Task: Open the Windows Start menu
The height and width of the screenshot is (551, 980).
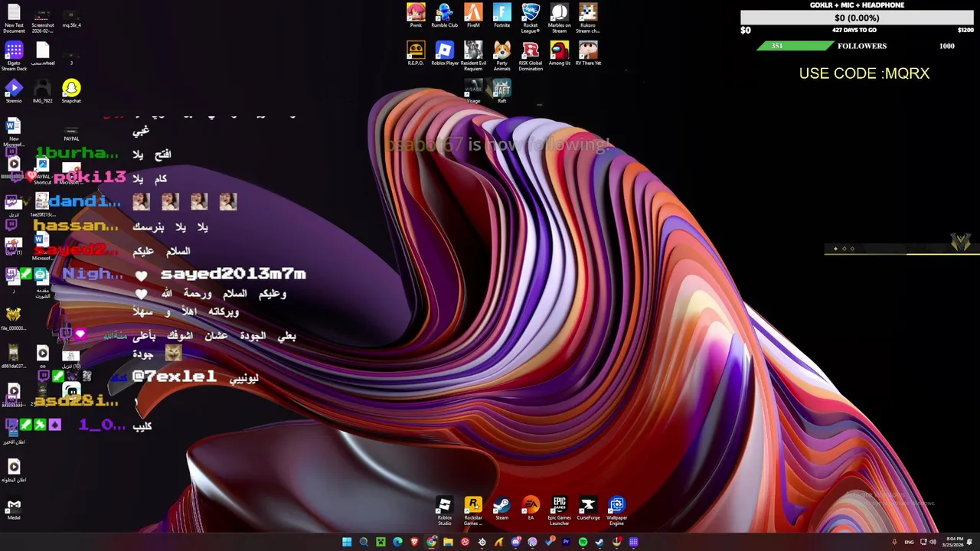Action: click(x=347, y=542)
